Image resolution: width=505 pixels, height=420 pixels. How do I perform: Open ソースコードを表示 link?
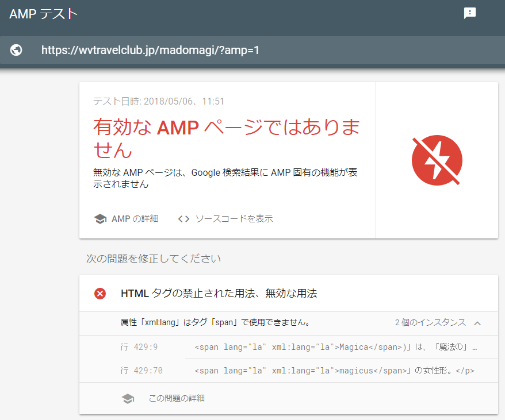click(234, 219)
